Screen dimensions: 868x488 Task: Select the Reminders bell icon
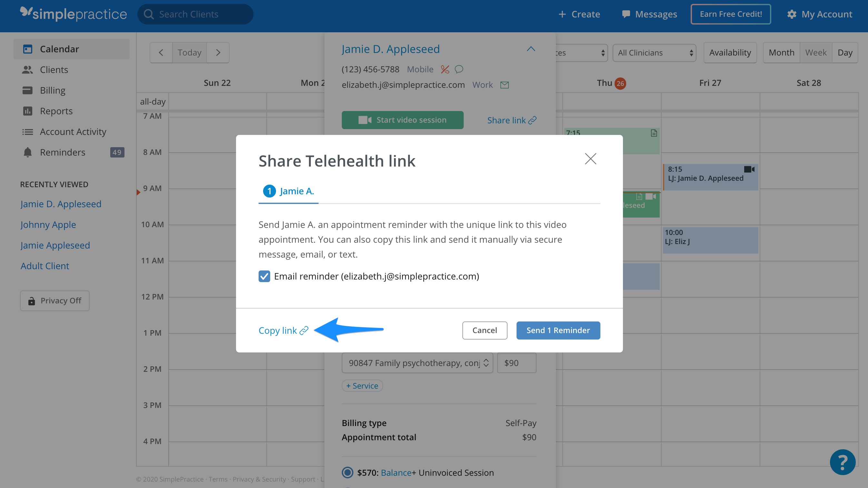click(x=28, y=152)
